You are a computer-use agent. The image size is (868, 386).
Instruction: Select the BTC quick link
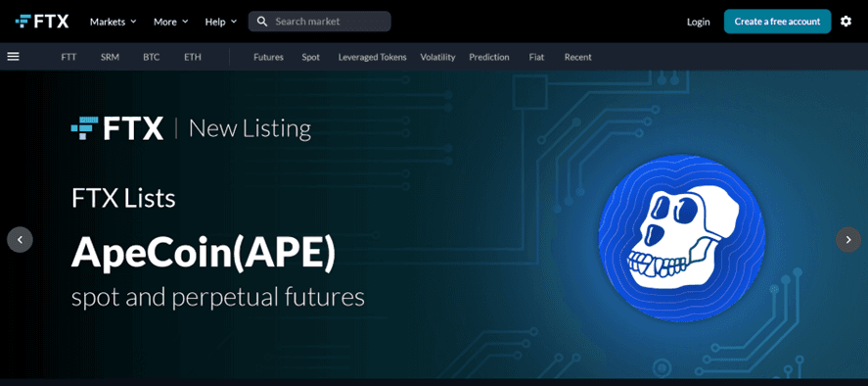(151, 57)
